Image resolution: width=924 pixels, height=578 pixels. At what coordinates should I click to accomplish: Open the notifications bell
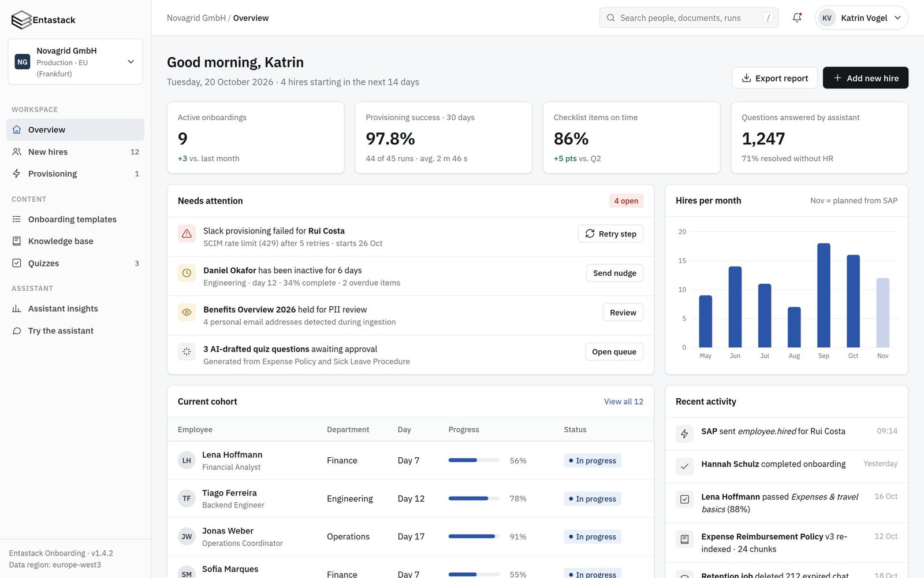click(x=797, y=17)
